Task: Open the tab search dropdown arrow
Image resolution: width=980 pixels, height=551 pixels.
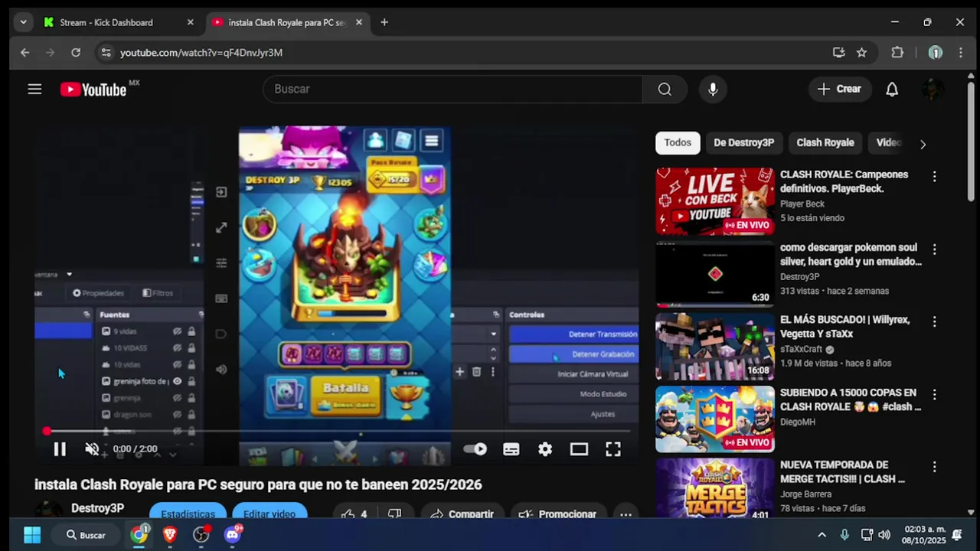Action: [x=23, y=22]
